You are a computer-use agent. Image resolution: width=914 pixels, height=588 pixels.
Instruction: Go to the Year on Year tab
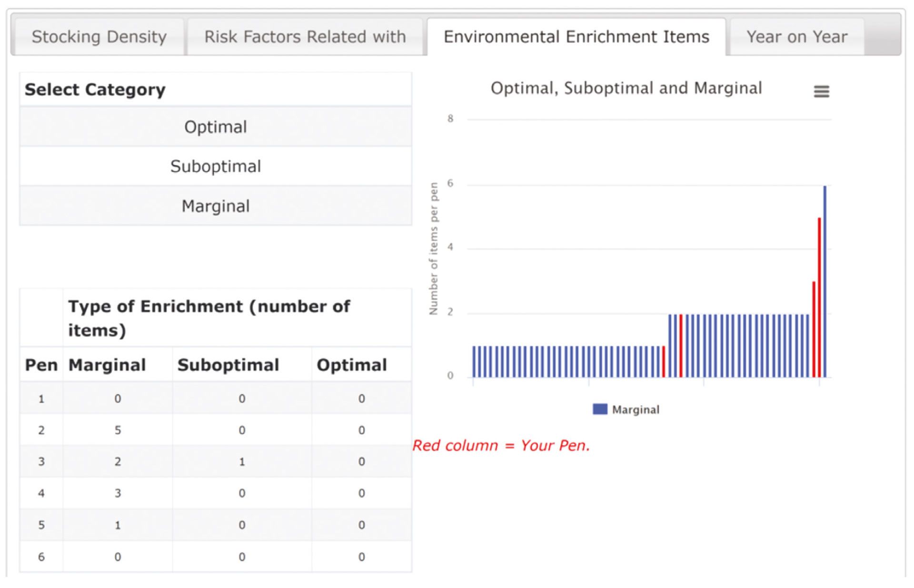[797, 37]
